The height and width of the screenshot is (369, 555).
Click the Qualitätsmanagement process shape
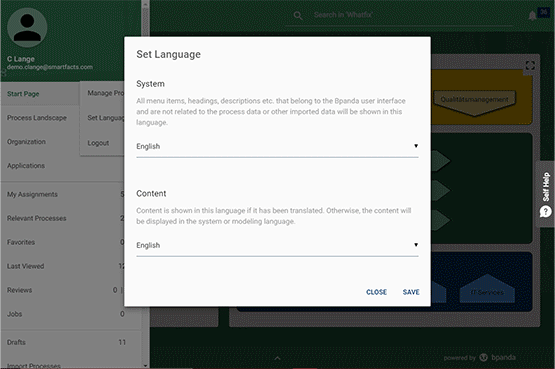click(474, 103)
